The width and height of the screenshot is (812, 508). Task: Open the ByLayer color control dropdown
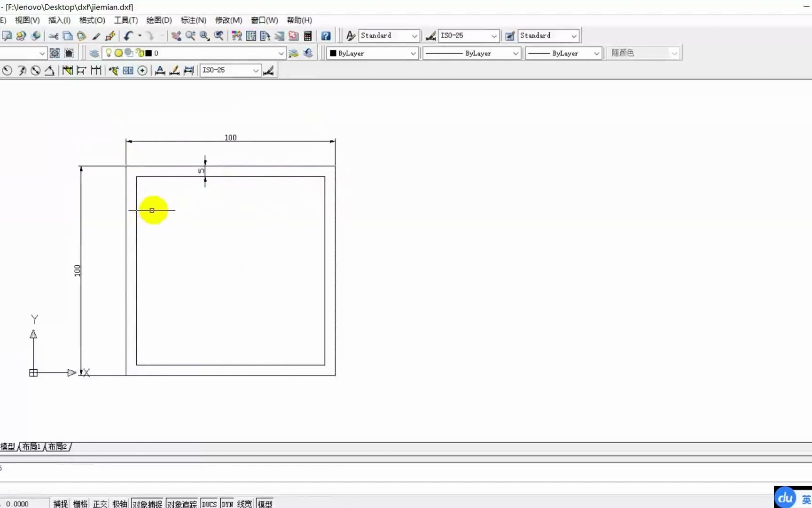click(x=373, y=53)
